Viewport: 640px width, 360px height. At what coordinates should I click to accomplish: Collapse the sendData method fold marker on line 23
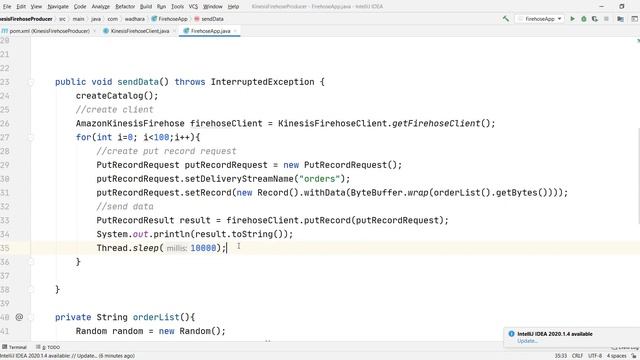31,82
